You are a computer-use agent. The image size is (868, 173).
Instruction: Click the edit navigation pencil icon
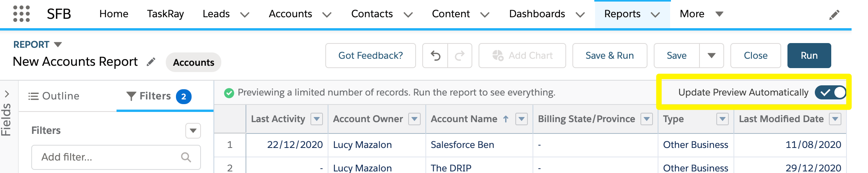click(x=834, y=15)
